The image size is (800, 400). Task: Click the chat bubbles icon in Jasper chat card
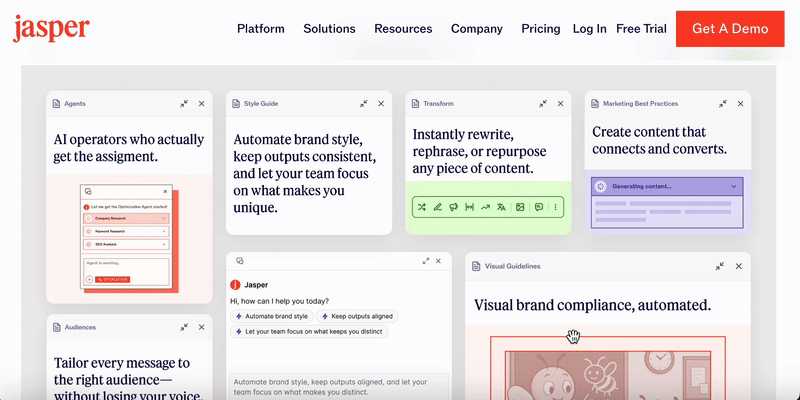click(x=240, y=261)
